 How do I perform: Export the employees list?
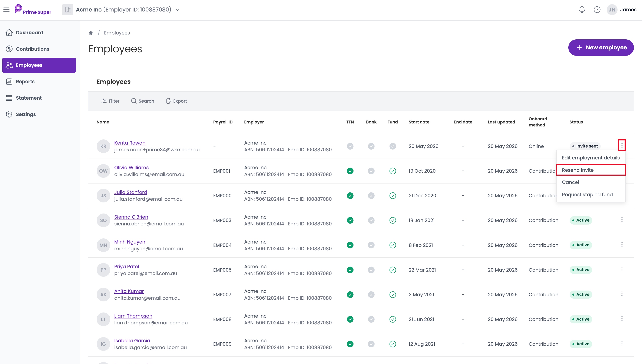pos(176,101)
